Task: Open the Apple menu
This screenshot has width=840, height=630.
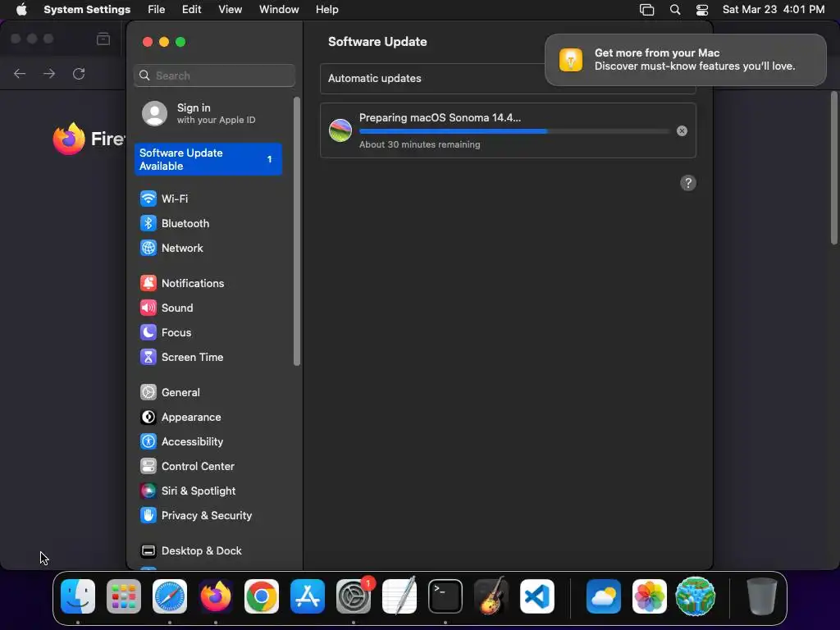Action: [21, 9]
